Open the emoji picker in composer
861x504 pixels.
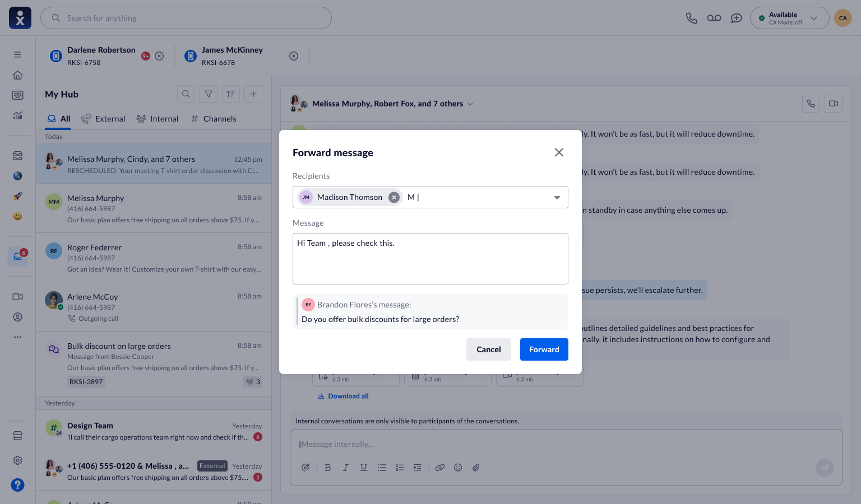[458, 468]
